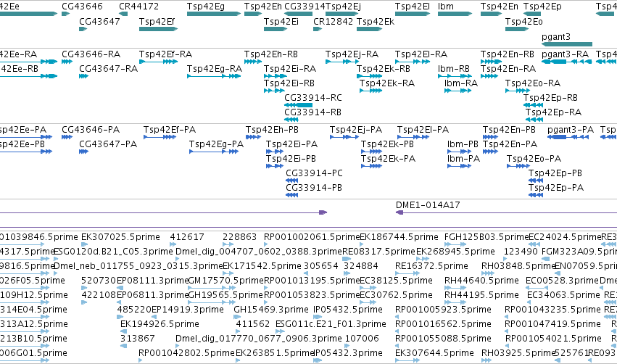Select the CG43647-RA transcript
This screenshot has height=364, width=617.
(83, 76)
